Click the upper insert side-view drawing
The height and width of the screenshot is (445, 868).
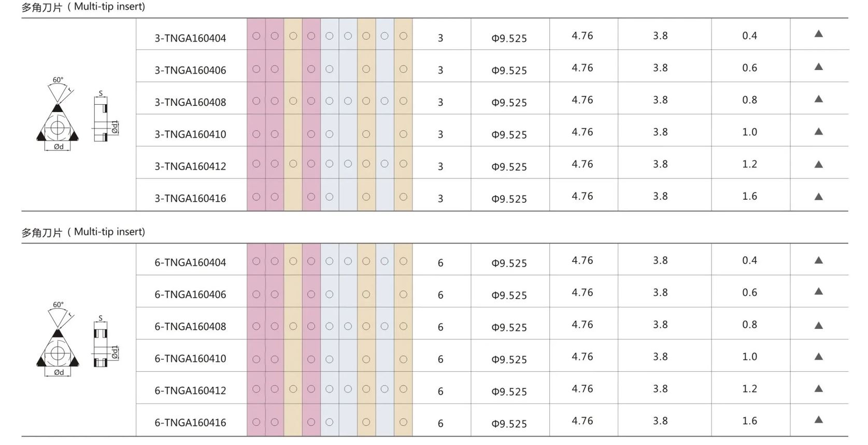click(105, 117)
